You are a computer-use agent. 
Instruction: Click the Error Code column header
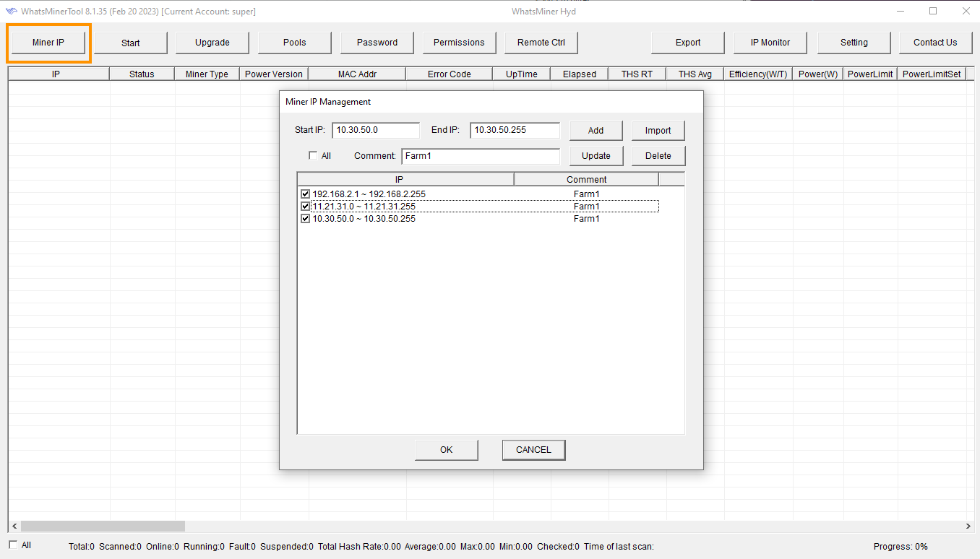pos(450,74)
